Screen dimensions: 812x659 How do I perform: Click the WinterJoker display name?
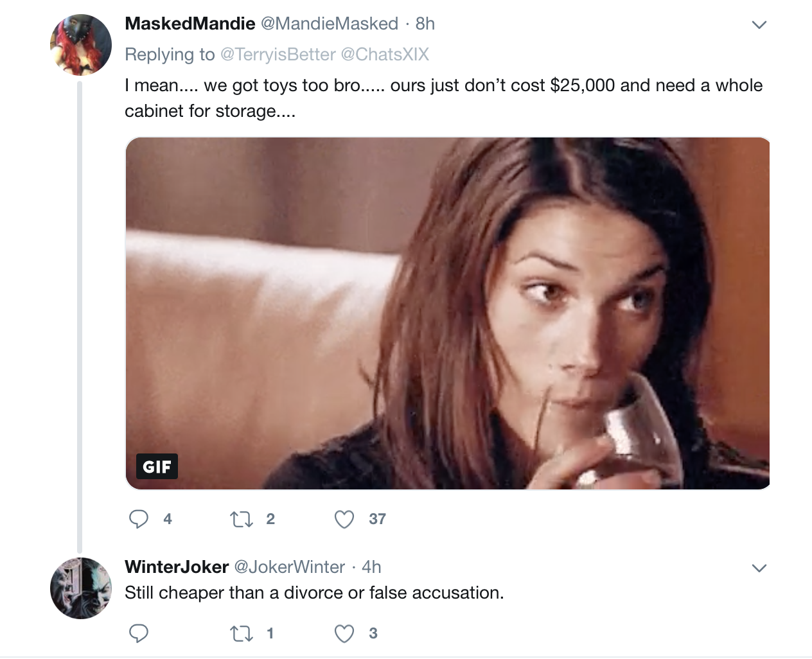(177, 567)
